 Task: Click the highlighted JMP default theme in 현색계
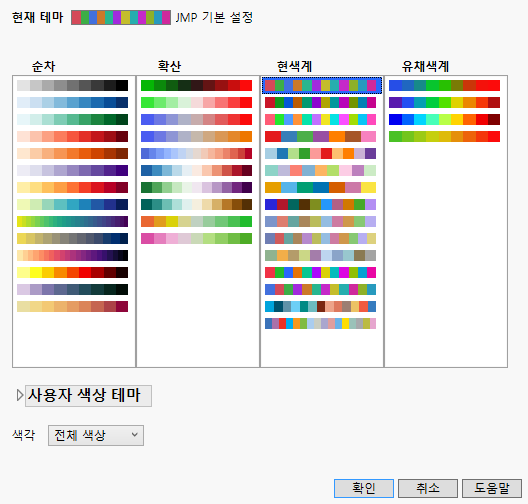click(322, 86)
